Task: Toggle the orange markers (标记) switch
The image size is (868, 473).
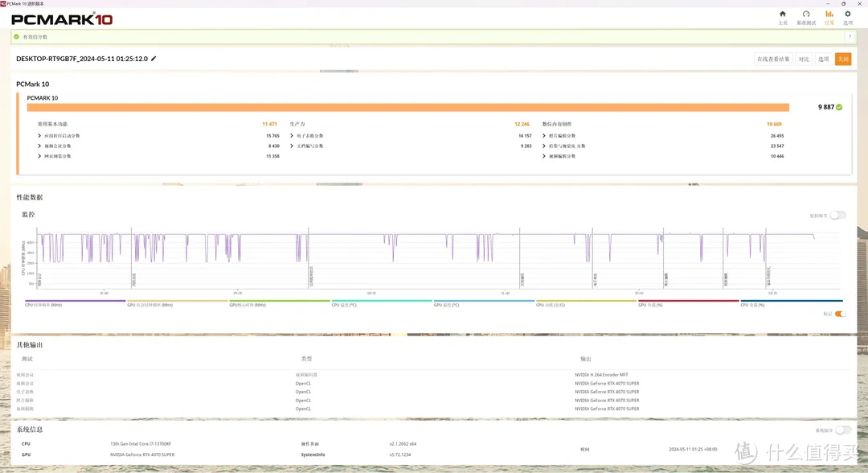Action: [841, 314]
